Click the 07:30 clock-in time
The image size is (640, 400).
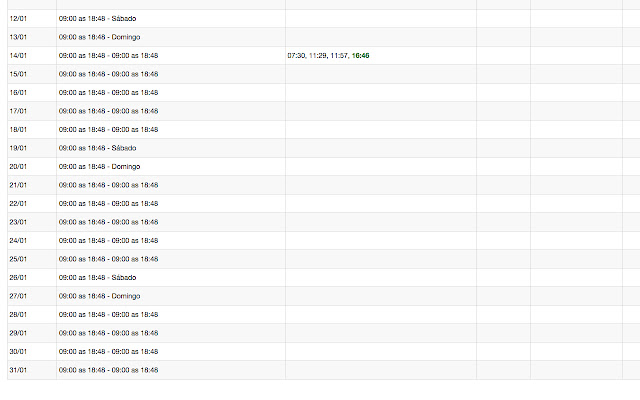tap(296, 56)
